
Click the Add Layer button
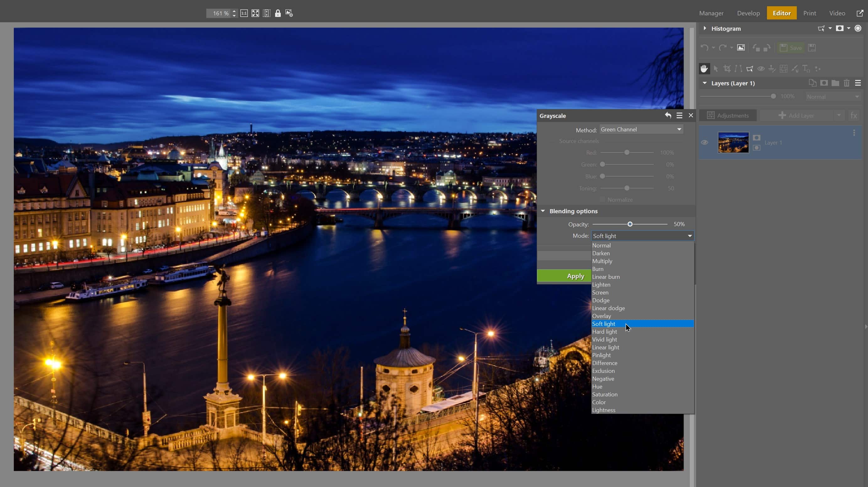[796, 115]
